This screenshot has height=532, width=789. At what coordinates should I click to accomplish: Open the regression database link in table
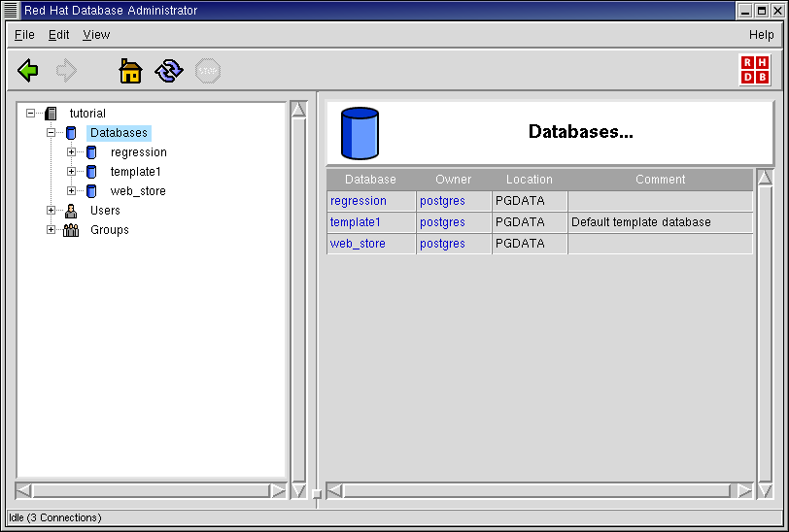click(x=359, y=201)
